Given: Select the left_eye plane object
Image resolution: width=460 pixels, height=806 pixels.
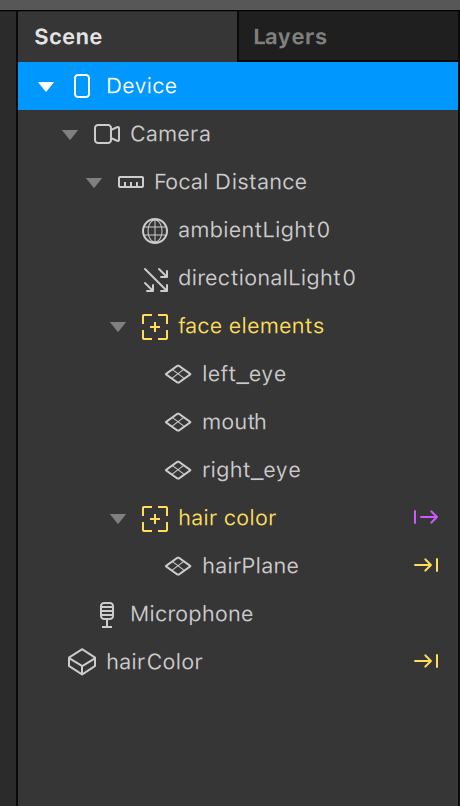Looking at the screenshot, I should (x=238, y=374).
